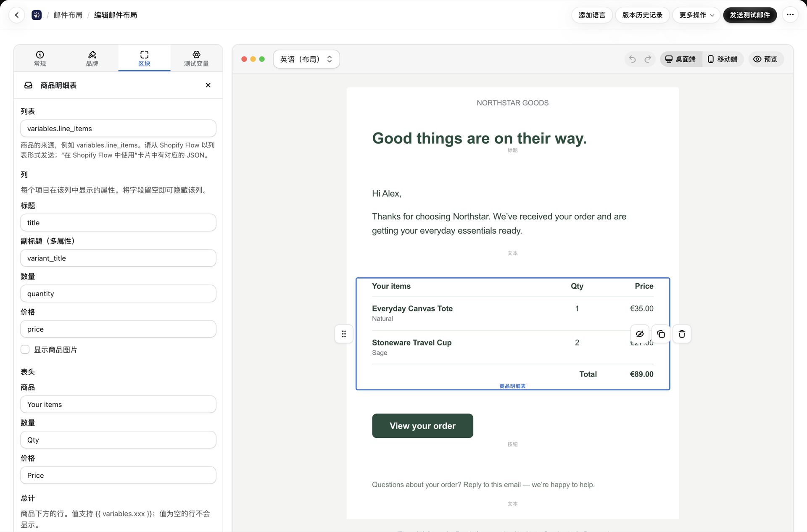Viewport: 807px width, 532px height.
Task: Undo the last change
Action: (632, 59)
